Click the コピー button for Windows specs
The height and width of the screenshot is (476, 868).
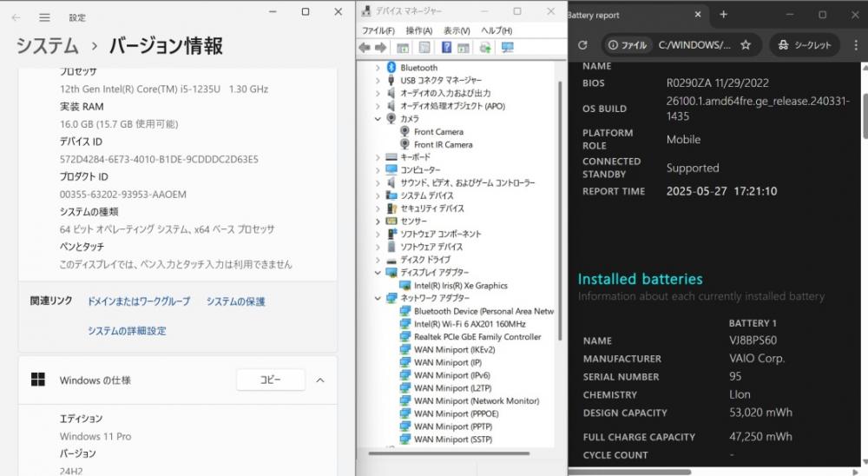271,380
